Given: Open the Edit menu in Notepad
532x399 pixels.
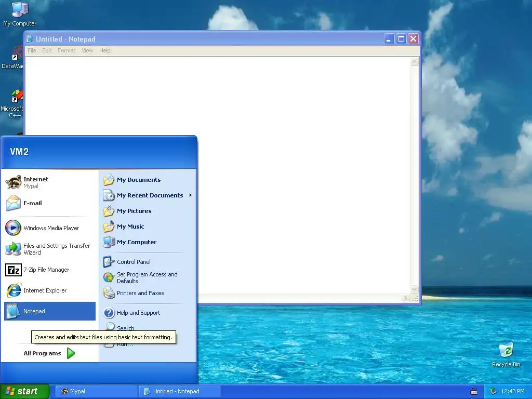Looking at the screenshot, I should pyautogui.click(x=47, y=50).
